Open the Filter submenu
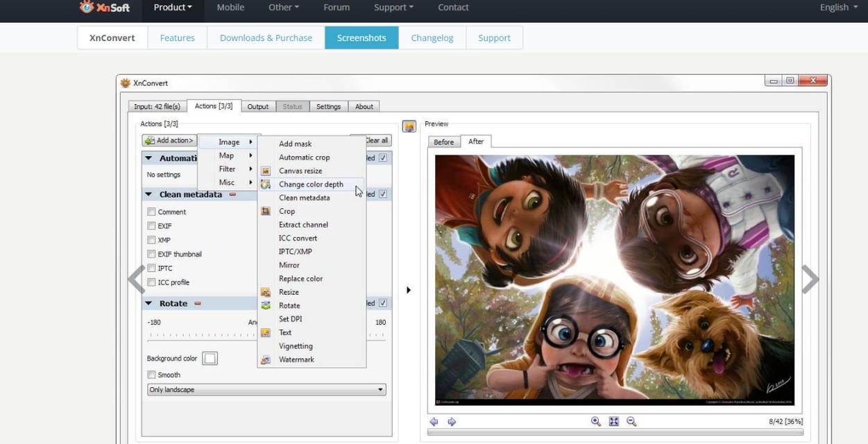The height and width of the screenshot is (444, 868). click(x=229, y=169)
